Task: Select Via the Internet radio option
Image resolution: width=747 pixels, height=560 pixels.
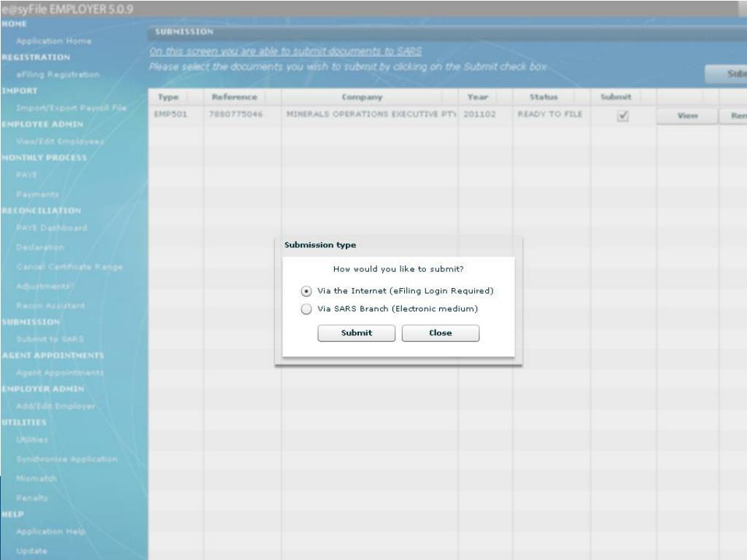Action: click(x=306, y=291)
